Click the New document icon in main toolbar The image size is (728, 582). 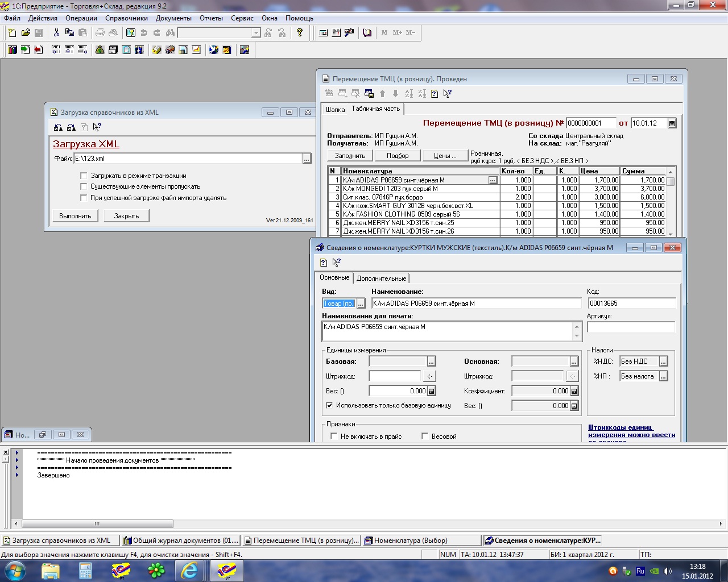pyautogui.click(x=12, y=33)
